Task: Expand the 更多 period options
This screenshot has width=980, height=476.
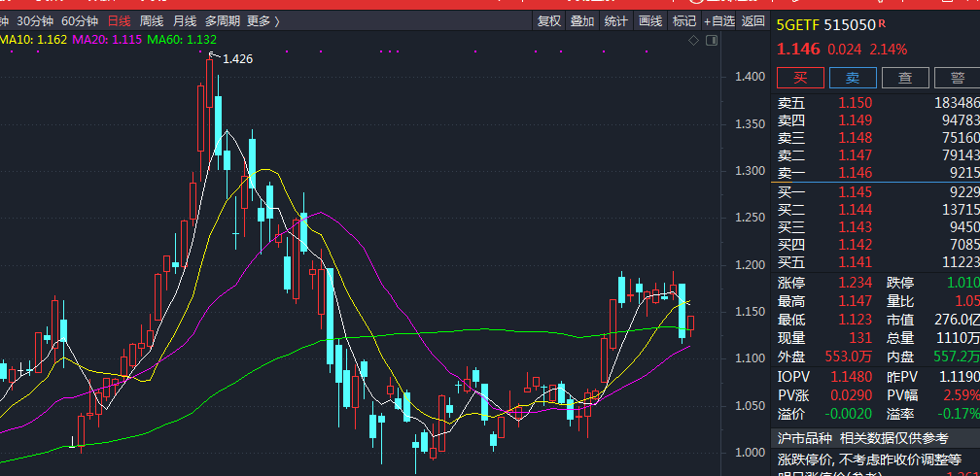Action: click(x=263, y=21)
